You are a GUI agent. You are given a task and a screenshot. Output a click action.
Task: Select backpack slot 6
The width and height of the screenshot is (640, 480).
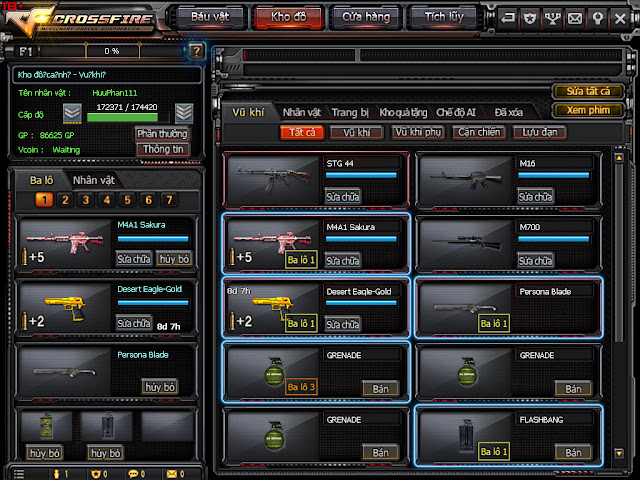pyautogui.click(x=148, y=200)
